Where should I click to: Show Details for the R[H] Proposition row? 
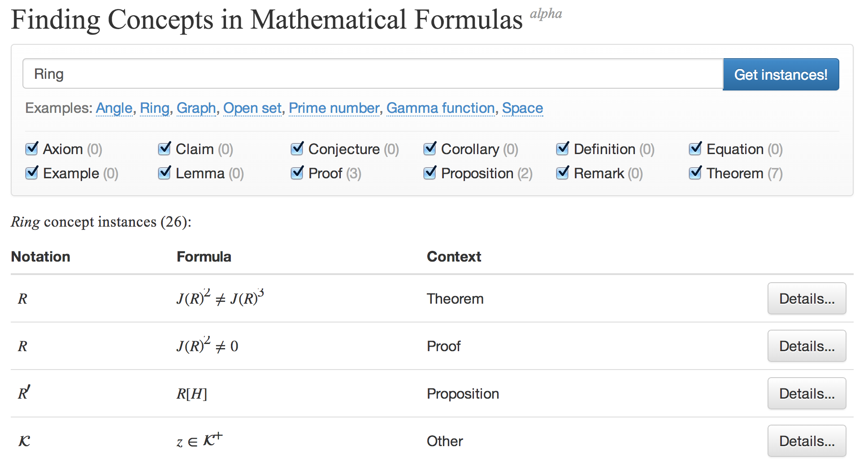click(x=806, y=394)
